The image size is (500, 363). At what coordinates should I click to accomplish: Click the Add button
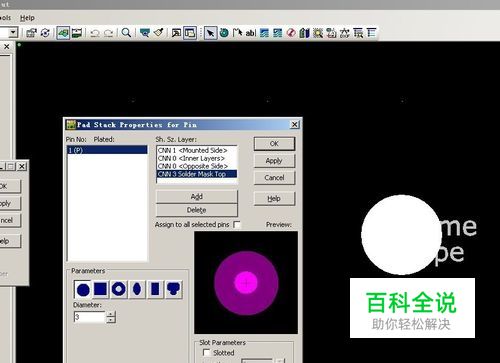(x=197, y=197)
